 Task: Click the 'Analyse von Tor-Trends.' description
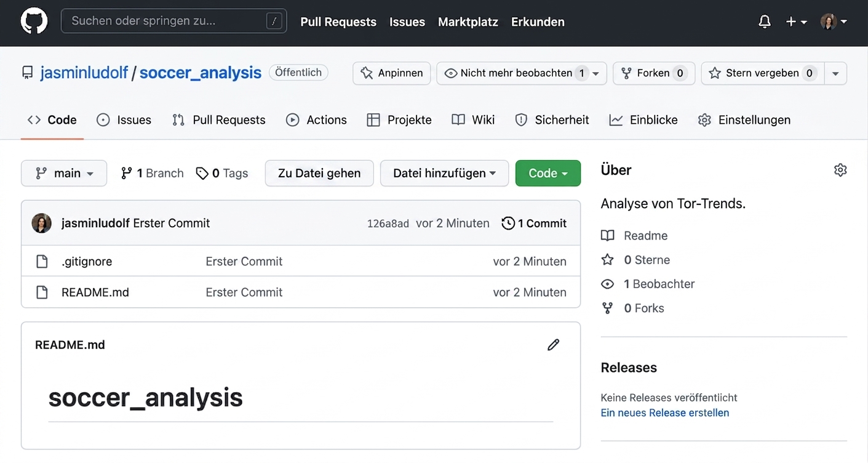pyautogui.click(x=673, y=204)
